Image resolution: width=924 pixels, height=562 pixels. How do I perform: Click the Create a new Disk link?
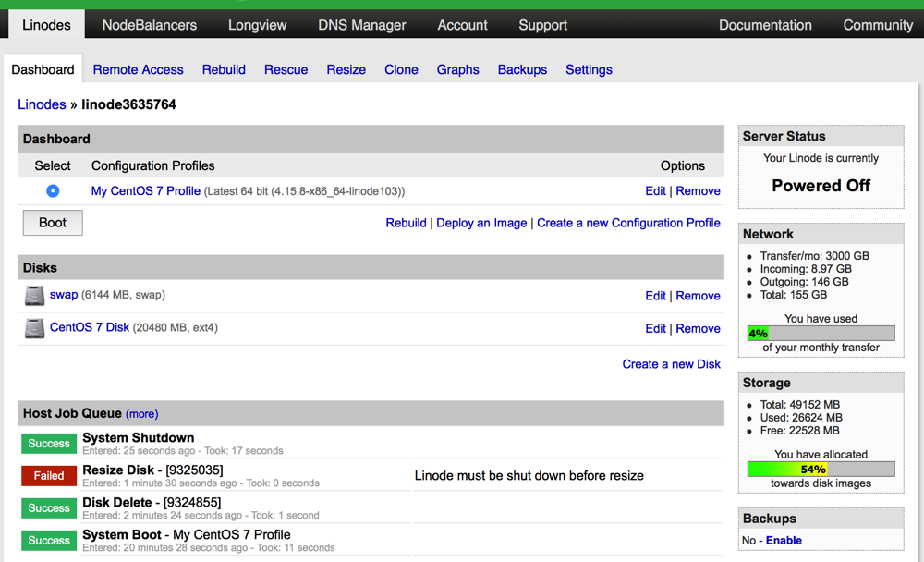[x=671, y=364]
